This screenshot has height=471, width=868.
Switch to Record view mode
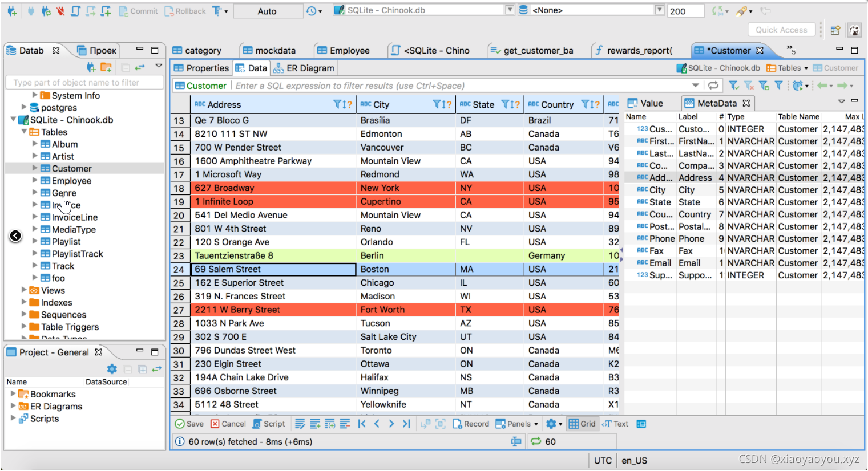click(x=471, y=424)
